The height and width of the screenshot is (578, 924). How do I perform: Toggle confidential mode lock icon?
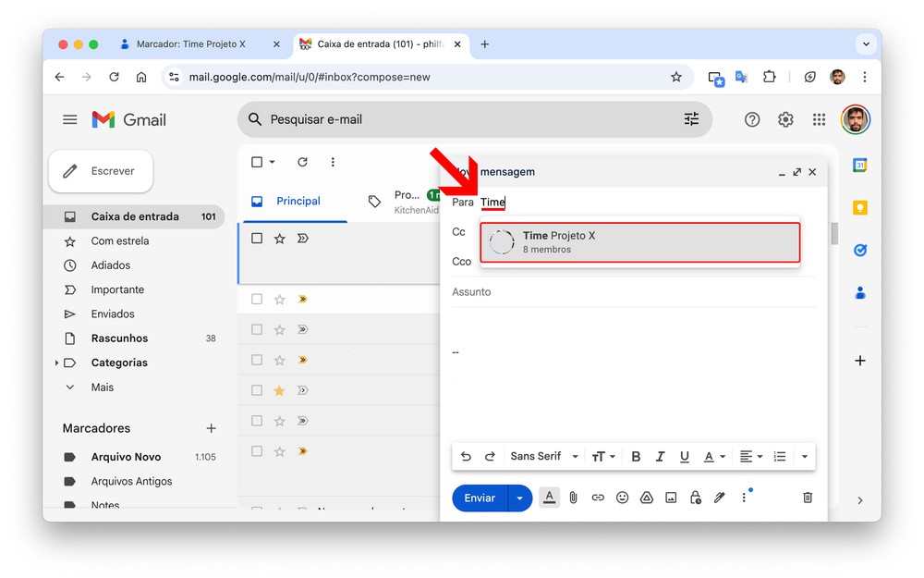tap(695, 498)
